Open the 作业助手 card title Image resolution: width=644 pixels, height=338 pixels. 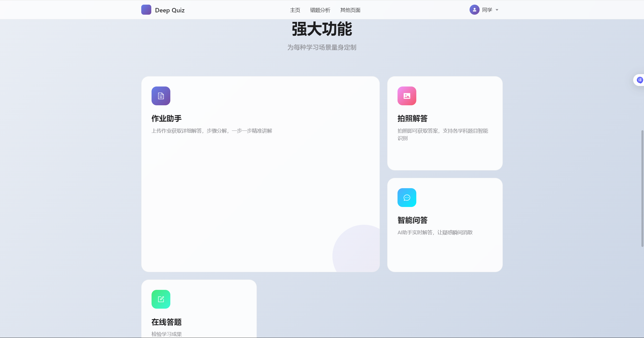(166, 118)
